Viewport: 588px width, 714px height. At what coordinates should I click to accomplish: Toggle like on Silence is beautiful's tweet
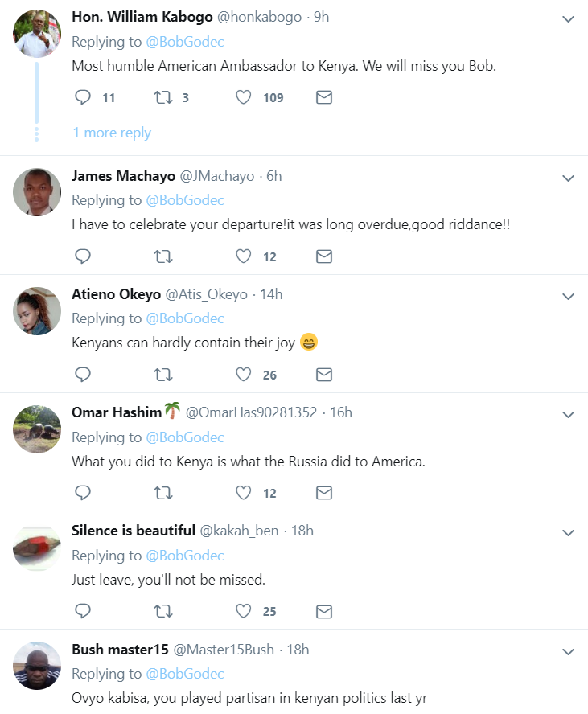click(244, 612)
